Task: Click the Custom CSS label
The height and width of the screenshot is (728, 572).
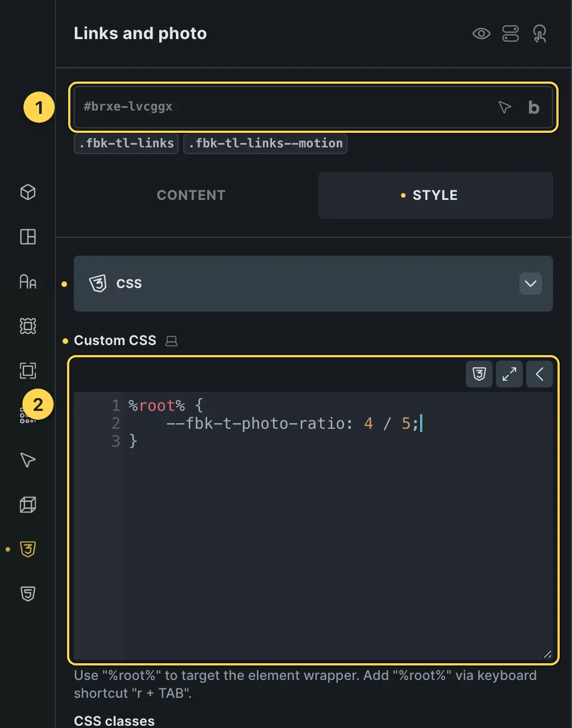Action: (x=115, y=341)
